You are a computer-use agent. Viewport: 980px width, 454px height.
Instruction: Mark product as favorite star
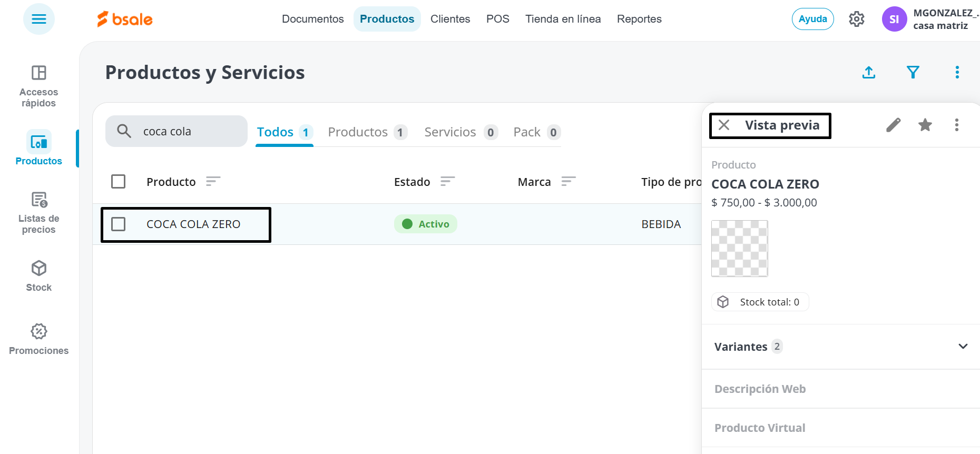click(925, 125)
